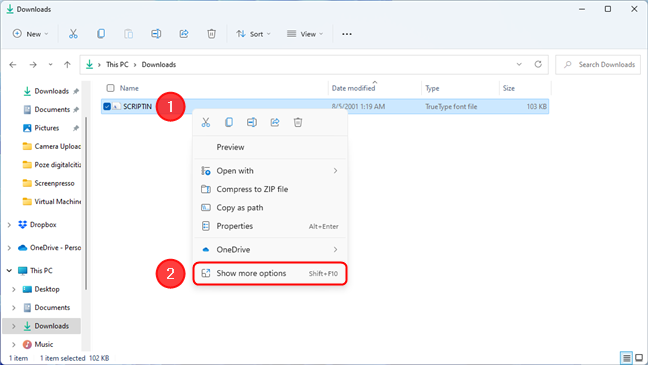The width and height of the screenshot is (648, 365).
Task: Click the Share icon in the top toolbar
Action: pyautogui.click(x=184, y=34)
